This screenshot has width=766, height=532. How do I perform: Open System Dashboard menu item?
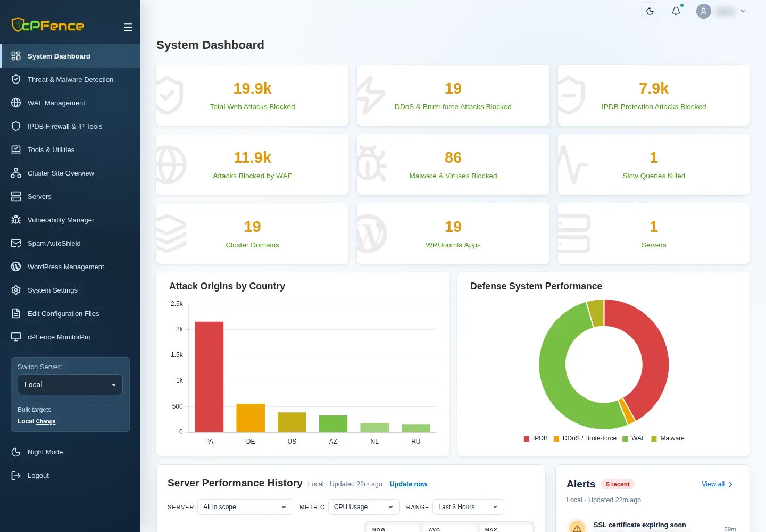coord(70,56)
